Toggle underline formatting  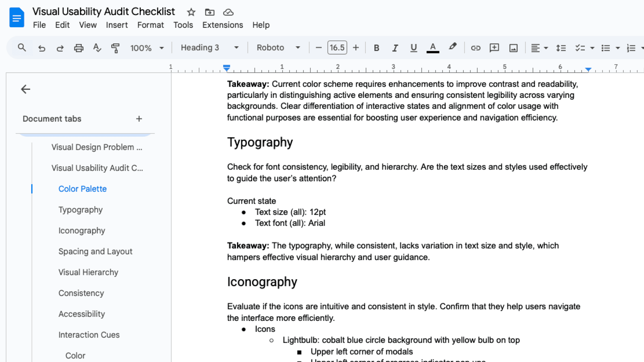(413, 48)
